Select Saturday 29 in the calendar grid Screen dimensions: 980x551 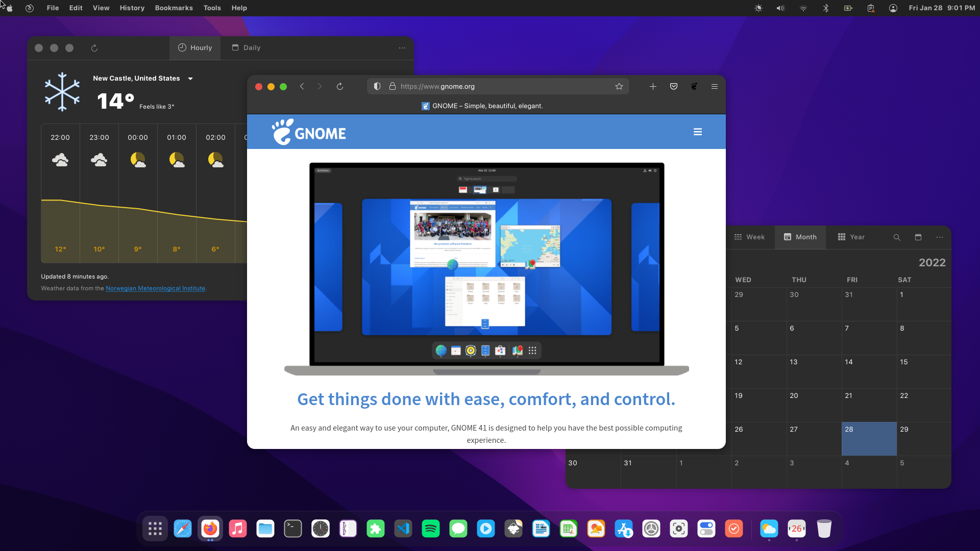[924, 439]
